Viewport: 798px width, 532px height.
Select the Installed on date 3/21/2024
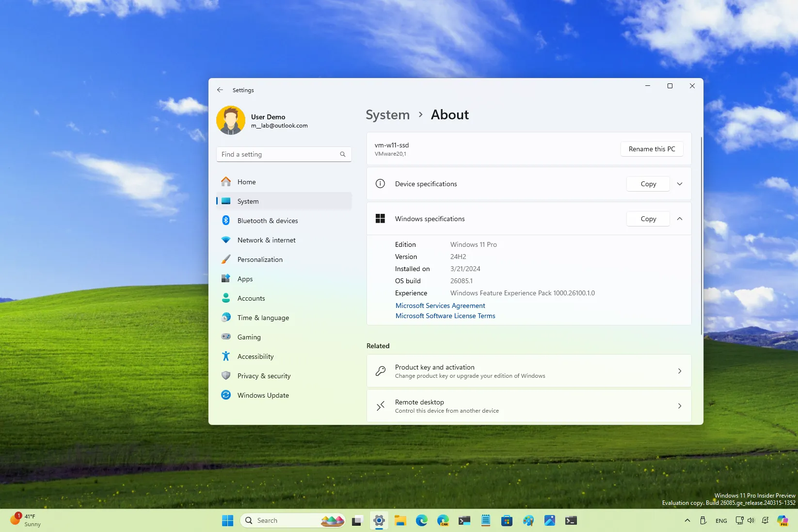[x=465, y=269]
